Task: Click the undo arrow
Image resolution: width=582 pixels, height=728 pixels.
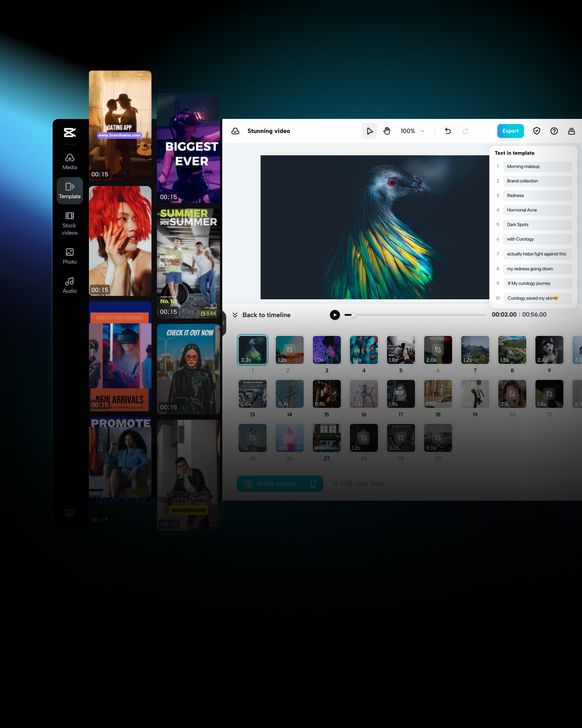Action: pos(448,131)
